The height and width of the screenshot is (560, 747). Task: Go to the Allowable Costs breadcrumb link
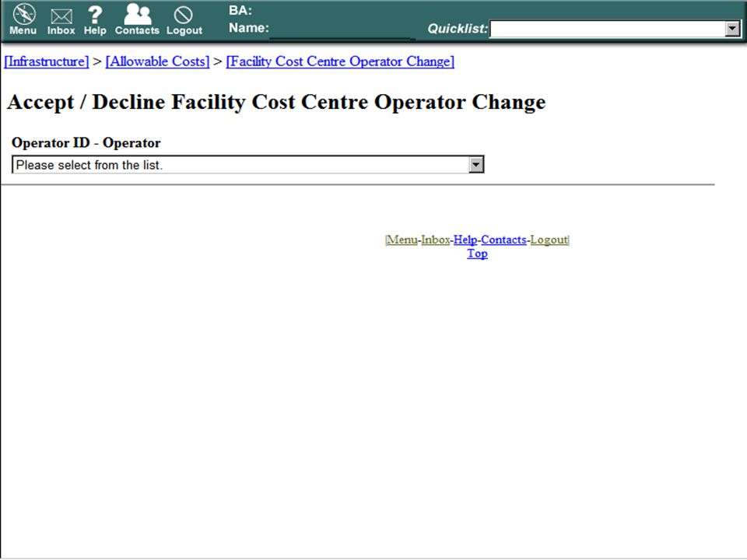click(x=157, y=61)
